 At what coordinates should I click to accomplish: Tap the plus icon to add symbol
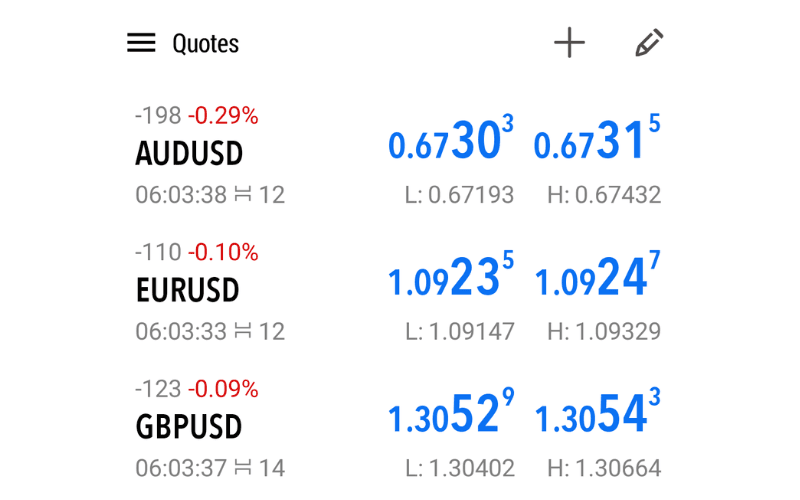pos(569,43)
